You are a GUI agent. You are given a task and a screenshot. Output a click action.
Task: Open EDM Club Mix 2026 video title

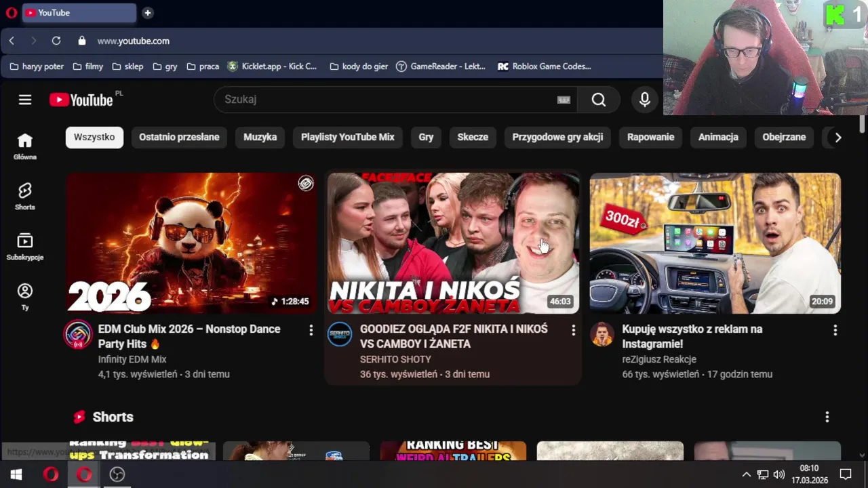(x=189, y=336)
